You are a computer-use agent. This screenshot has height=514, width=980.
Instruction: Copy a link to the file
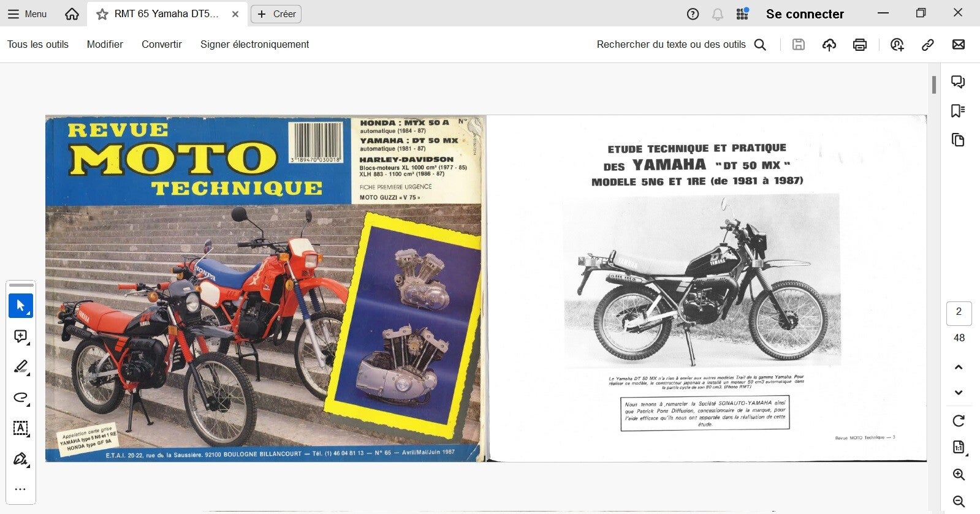click(x=928, y=44)
